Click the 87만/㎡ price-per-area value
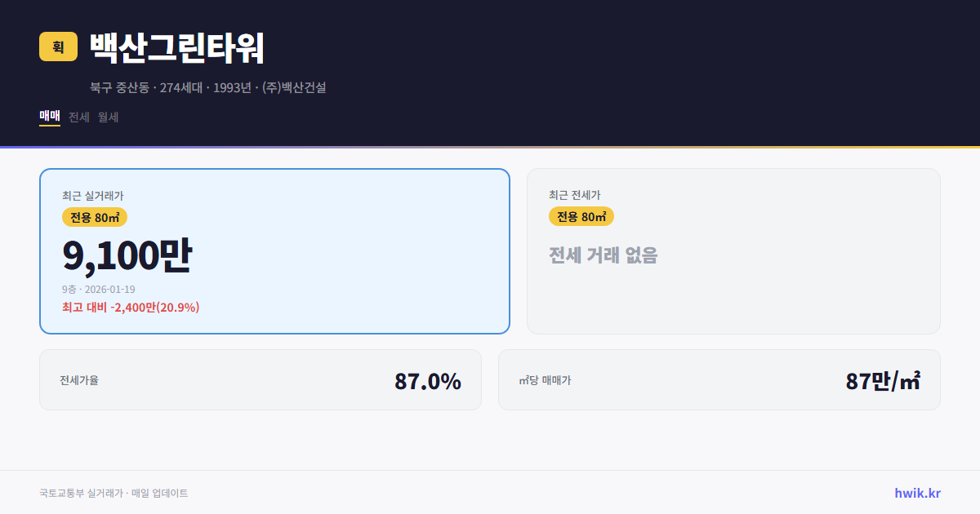The width and height of the screenshot is (980, 514). pyautogui.click(x=884, y=380)
